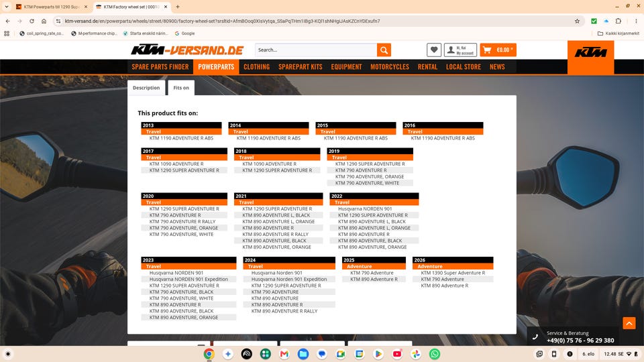Open SPAREPART KITS menu item
Screen dimensions: 644x362
[x=301, y=67]
